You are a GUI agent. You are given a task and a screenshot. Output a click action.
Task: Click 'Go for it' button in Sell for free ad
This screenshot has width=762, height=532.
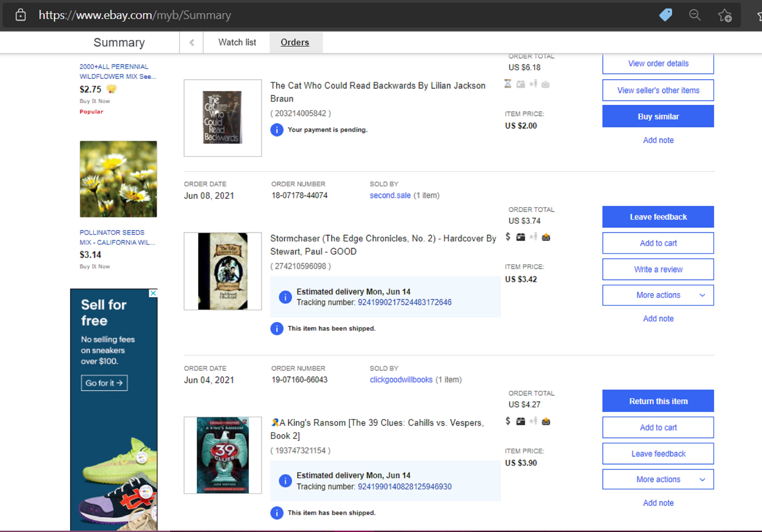coord(104,383)
